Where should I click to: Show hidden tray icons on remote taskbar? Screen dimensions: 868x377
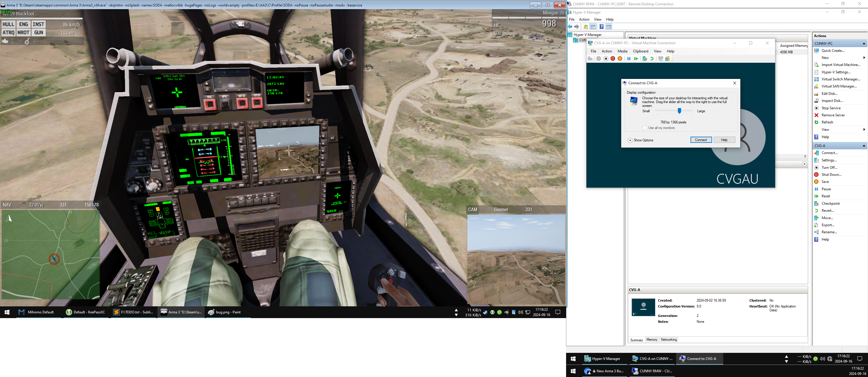[x=786, y=356]
